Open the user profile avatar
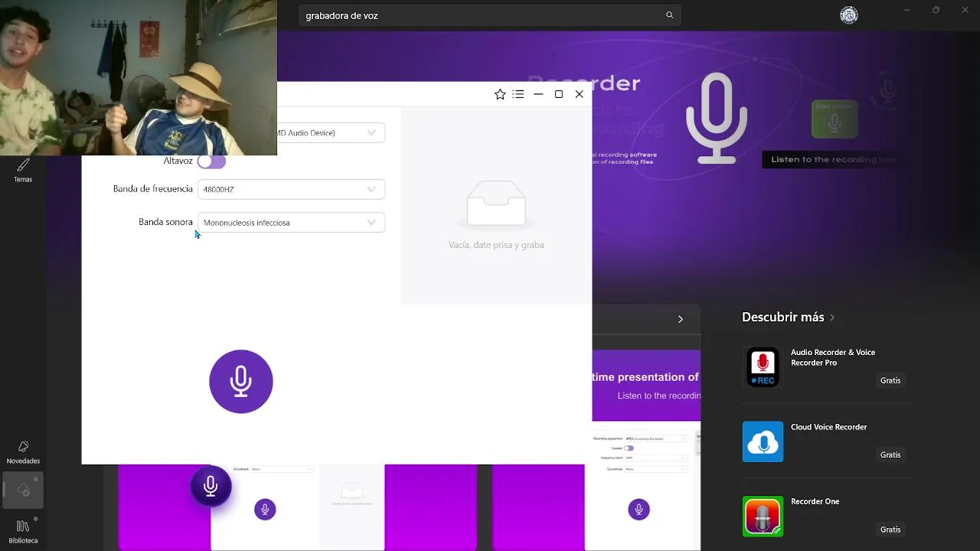 click(x=849, y=15)
